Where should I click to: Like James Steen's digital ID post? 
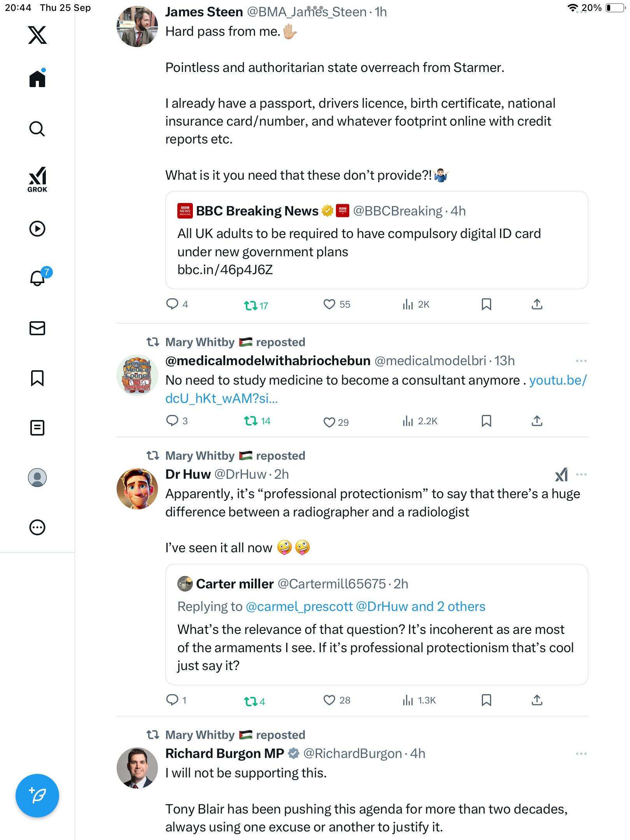click(329, 304)
